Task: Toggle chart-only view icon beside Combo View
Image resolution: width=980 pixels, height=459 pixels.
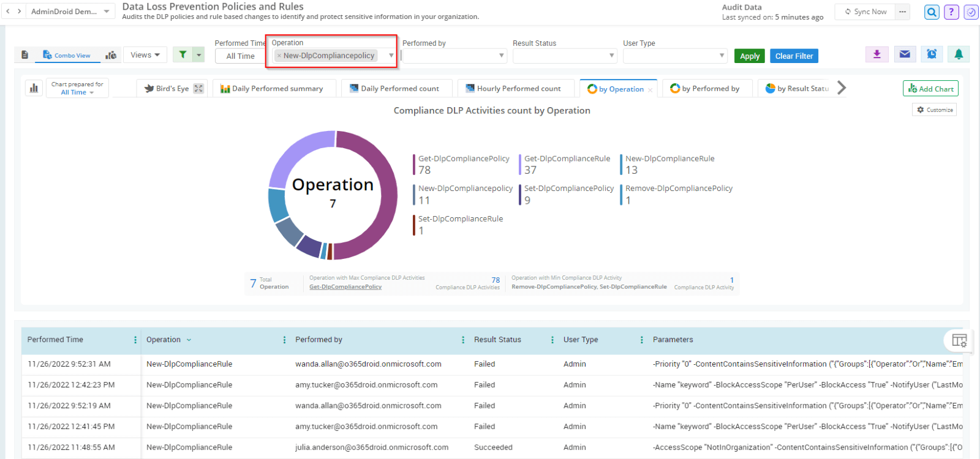Action: click(111, 55)
